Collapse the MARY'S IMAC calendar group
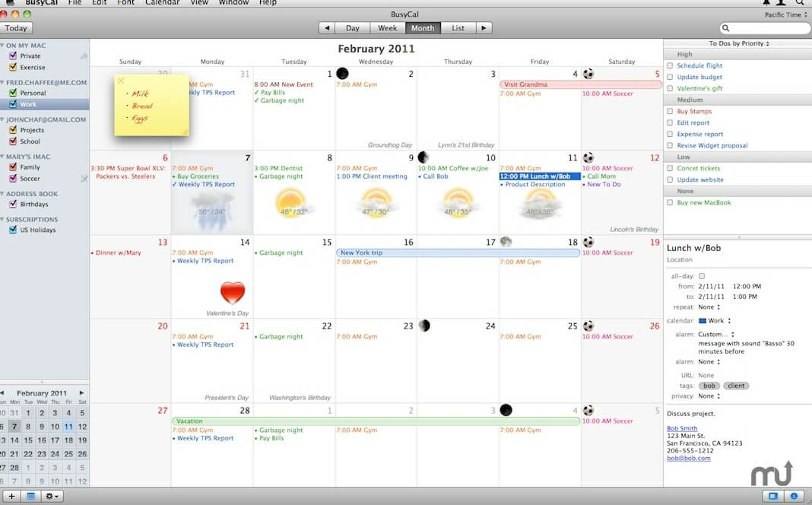The height and width of the screenshot is (505, 812). 2,157
